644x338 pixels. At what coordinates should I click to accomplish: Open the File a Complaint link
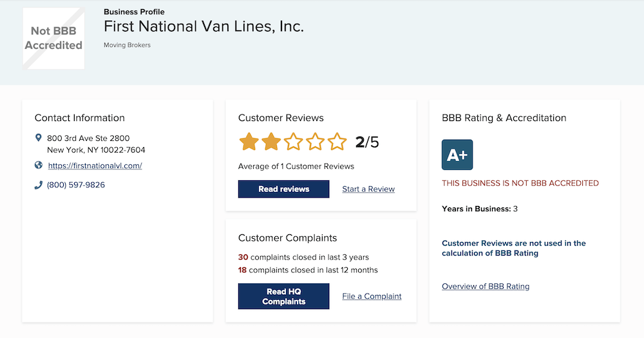[x=372, y=296]
